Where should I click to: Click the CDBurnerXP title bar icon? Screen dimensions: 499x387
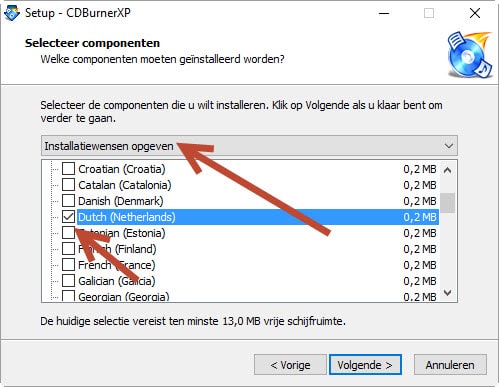tap(11, 13)
